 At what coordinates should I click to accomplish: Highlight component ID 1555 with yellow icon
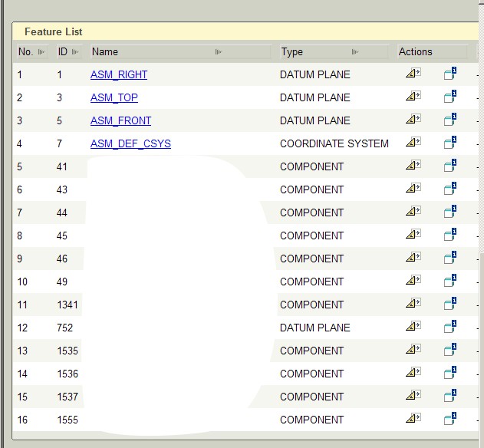(x=413, y=418)
